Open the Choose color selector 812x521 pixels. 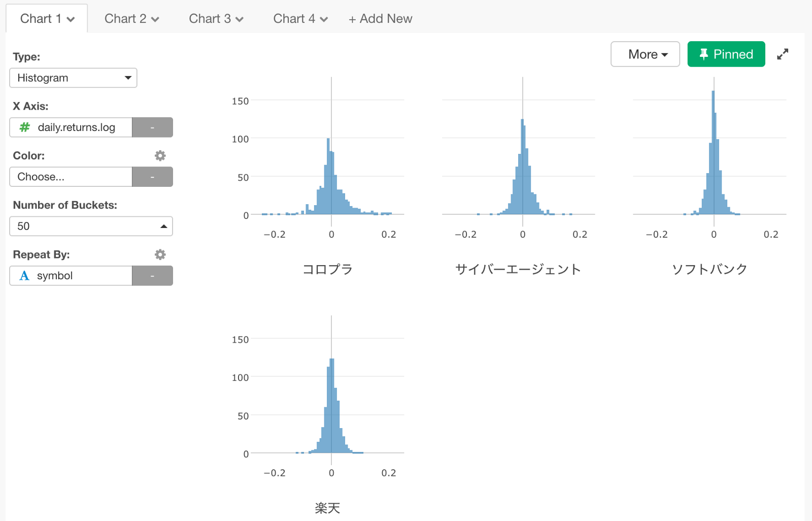tap(71, 177)
